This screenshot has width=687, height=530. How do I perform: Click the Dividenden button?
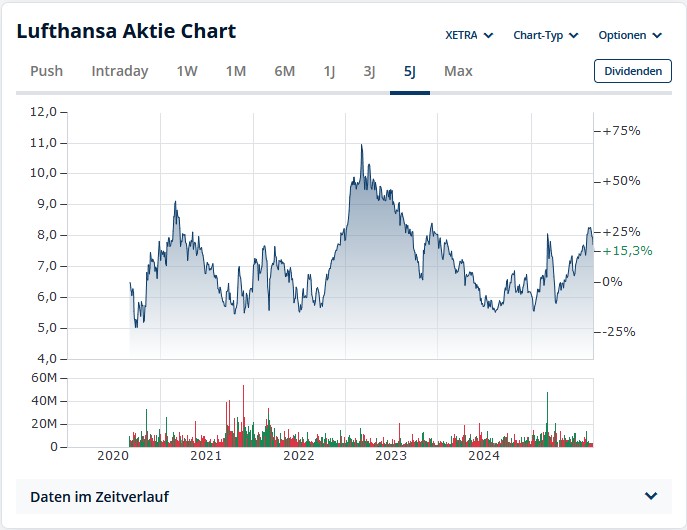coord(632,71)
